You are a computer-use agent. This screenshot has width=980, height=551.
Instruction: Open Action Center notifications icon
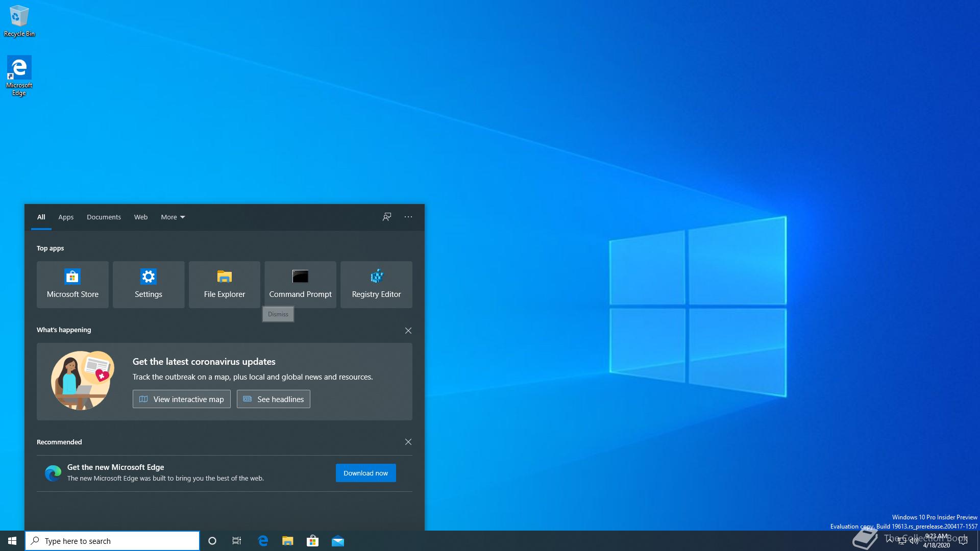(963, 541)
